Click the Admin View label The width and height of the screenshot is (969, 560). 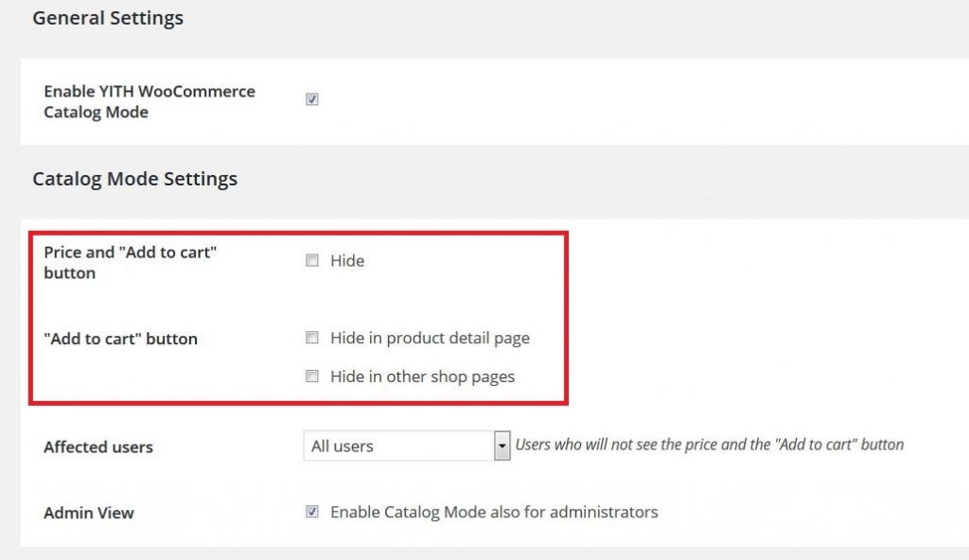(88, 513)
